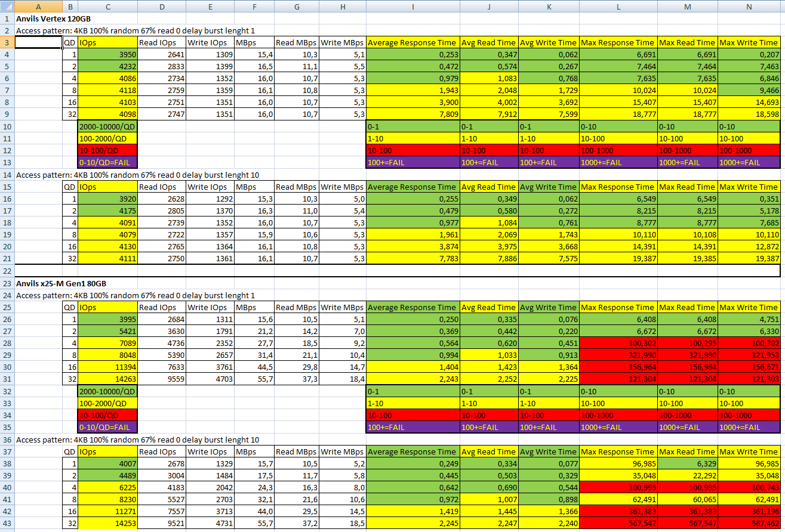Viewport: 785px width, 532px height.
Task: Click the red cell with value 100,295
Action: click(687, 344)
